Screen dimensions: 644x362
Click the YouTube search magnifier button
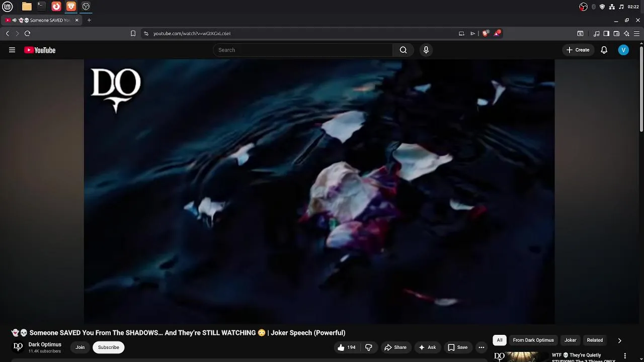point(403,50)
